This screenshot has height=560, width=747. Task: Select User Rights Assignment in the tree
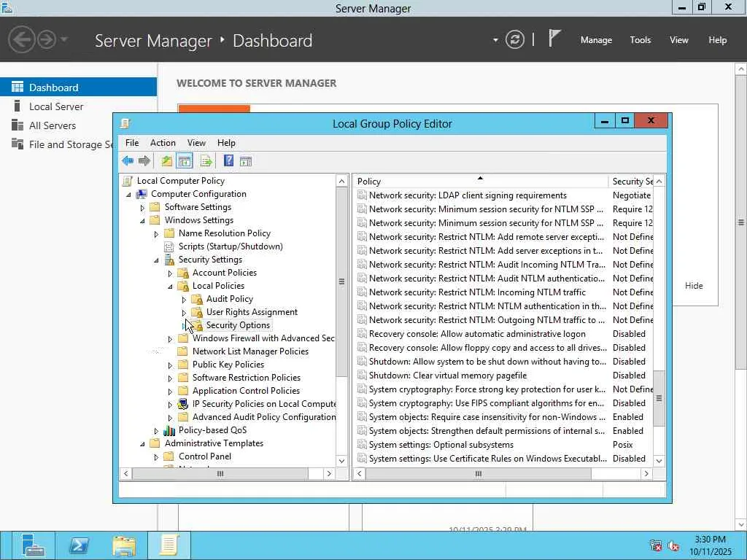tap(252, 312)
